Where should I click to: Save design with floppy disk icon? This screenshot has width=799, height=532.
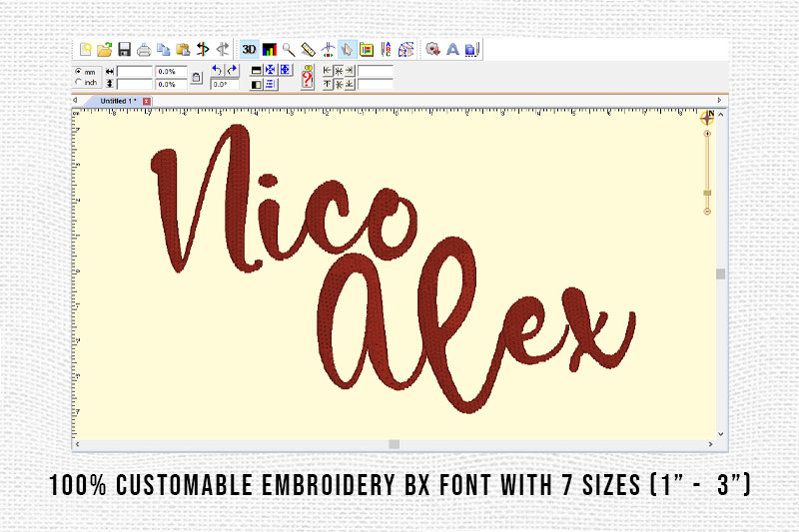pos(124,49)
